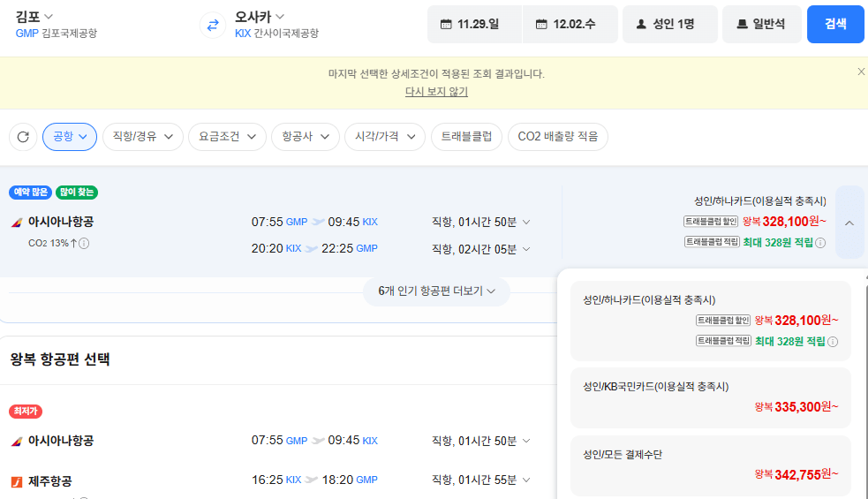
Task: Open the 김포 departure dropdown
Action: point(34,17)
